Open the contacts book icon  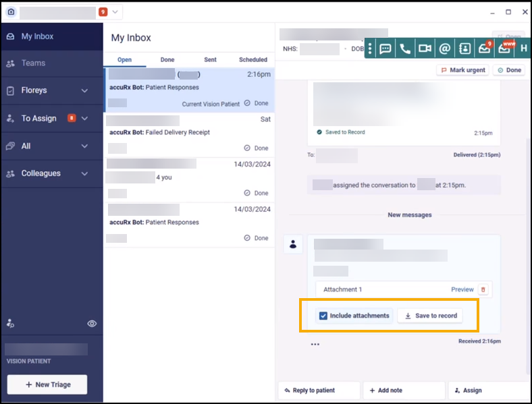[464, 49]
